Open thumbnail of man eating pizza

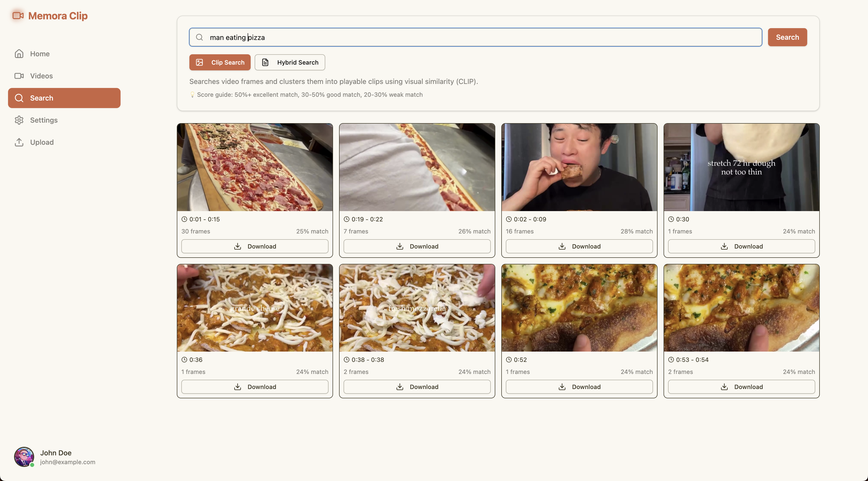point(579,167)
